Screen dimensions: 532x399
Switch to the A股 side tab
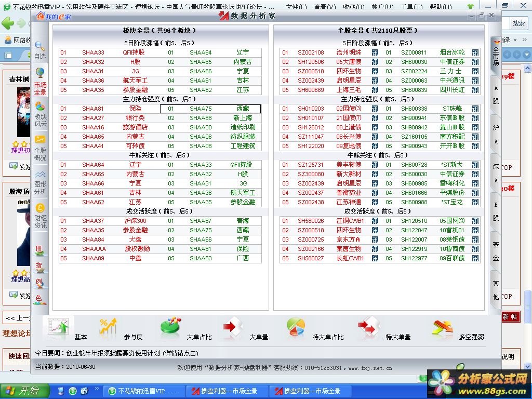pos(496,95)
